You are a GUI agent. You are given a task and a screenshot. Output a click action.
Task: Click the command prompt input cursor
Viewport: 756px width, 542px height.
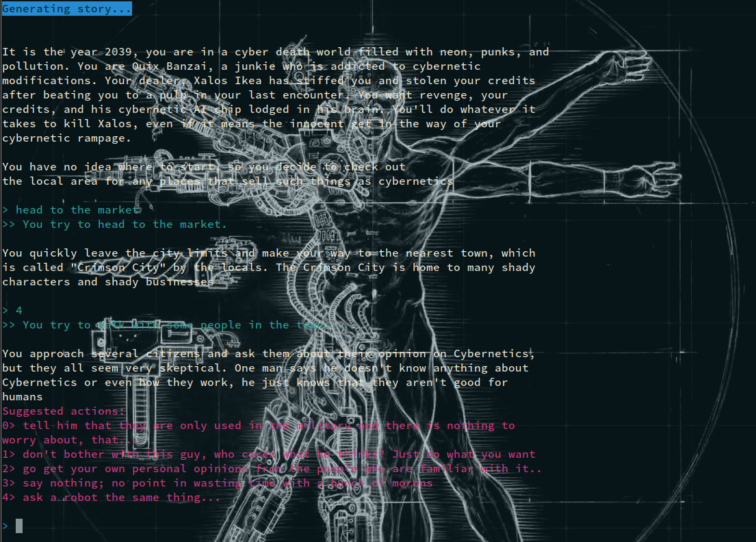(18, 526)
